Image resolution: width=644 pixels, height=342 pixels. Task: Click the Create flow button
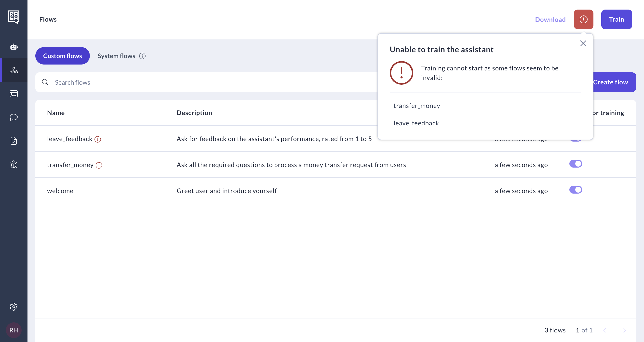614,82
